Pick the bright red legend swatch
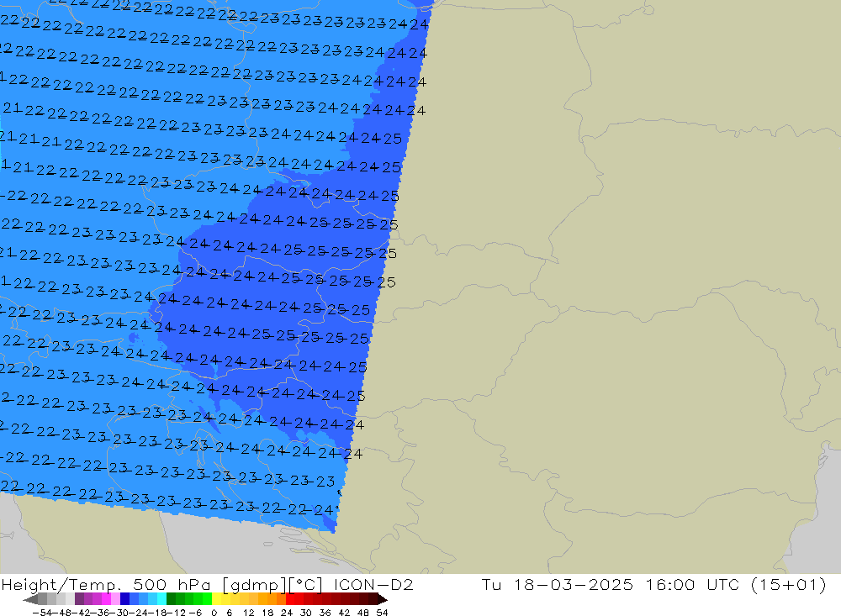Screen dimensions: 841x616 point(291,599)
